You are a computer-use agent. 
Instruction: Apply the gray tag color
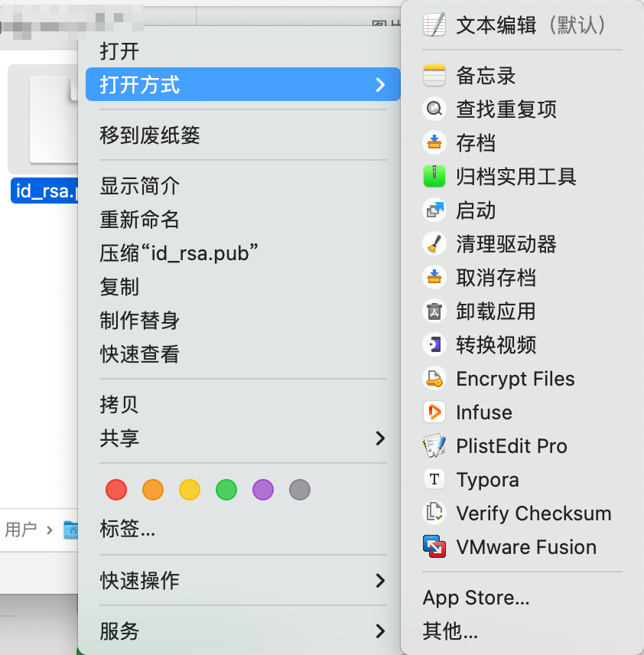pos(300,490)
